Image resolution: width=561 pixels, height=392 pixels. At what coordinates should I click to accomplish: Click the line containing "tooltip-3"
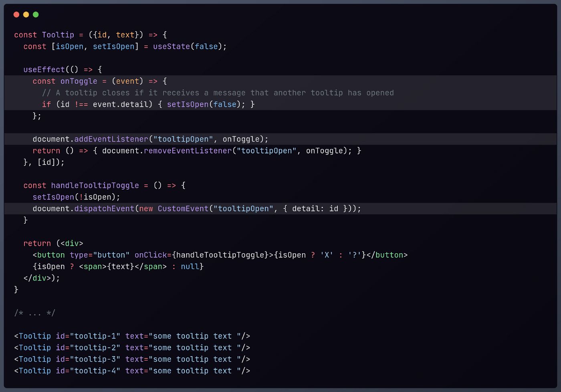point(132,360)
